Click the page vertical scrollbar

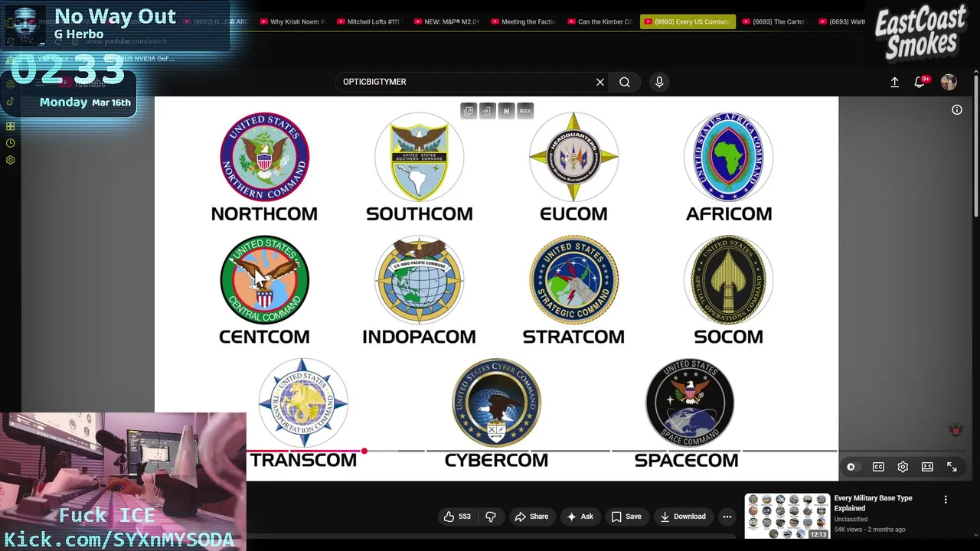coord(975,145)
